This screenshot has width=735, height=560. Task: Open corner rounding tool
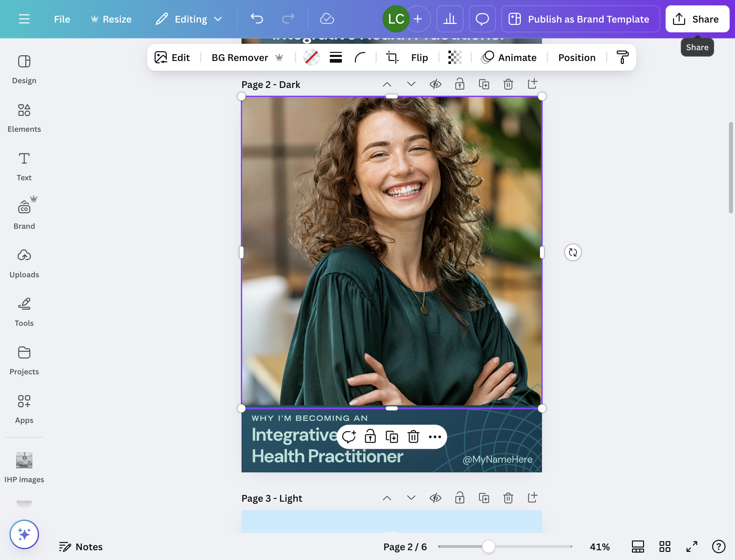(360, 57)
